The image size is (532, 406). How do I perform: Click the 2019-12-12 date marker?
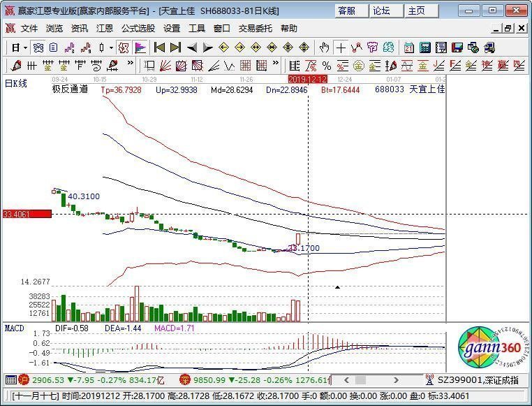coord(308,80)
